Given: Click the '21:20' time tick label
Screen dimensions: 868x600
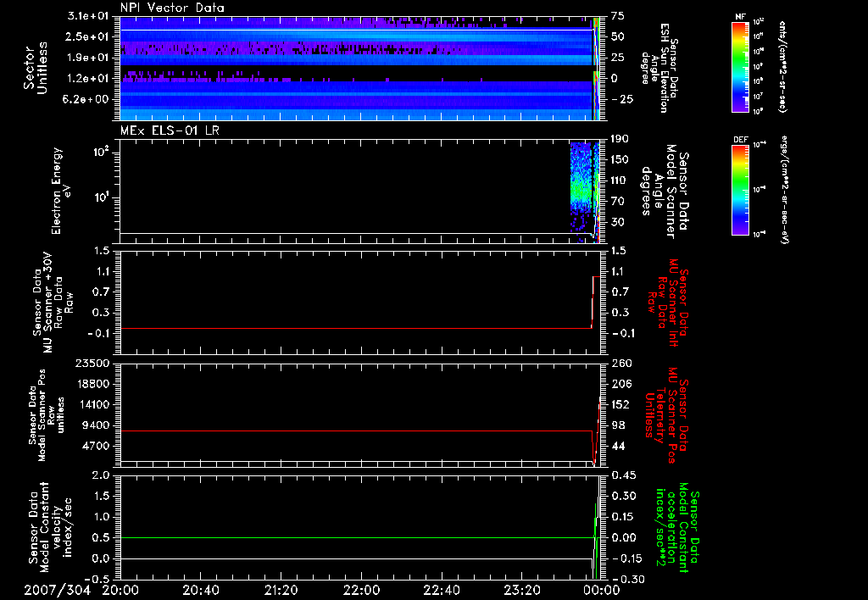Looking at the screenshot, I should click(281, 590).
